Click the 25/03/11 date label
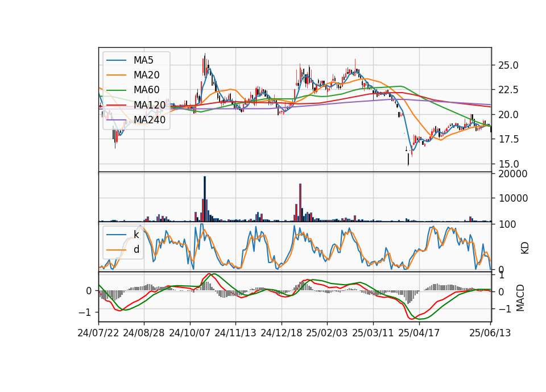 pos(373,333)
